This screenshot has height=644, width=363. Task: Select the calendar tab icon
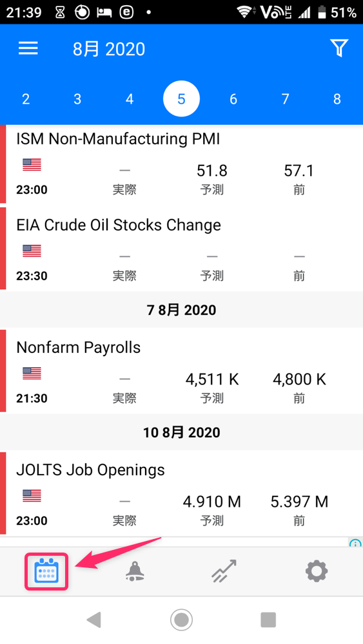coord(46,571)
